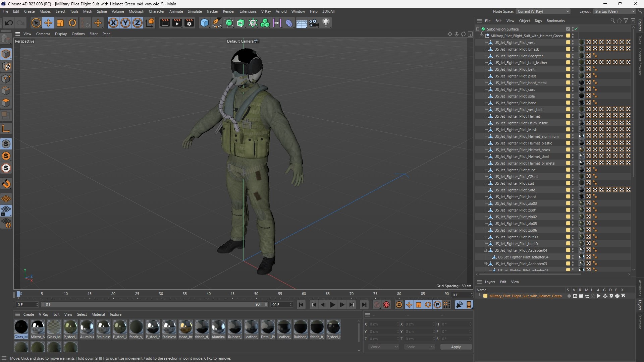Click Record Active Objects button
The height and width of the screenshot is (362, 644).
point(377,305)
